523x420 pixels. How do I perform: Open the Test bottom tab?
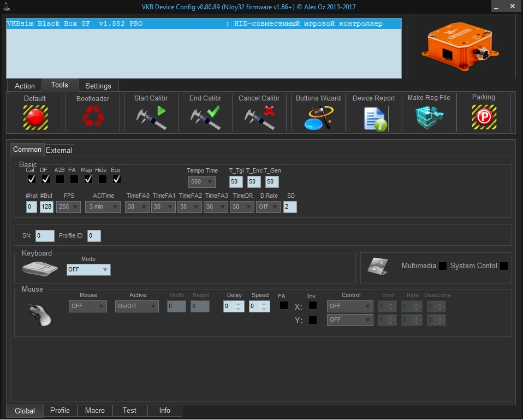tap(129, 410)
